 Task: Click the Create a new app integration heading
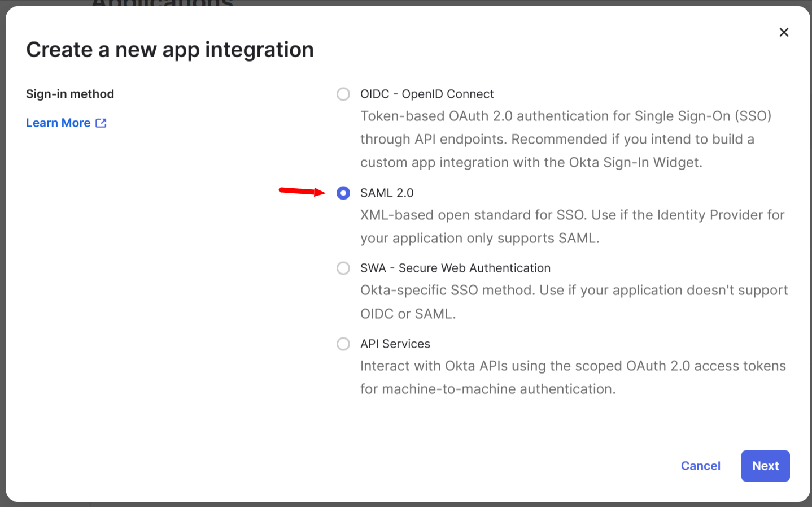click(170, 50)
